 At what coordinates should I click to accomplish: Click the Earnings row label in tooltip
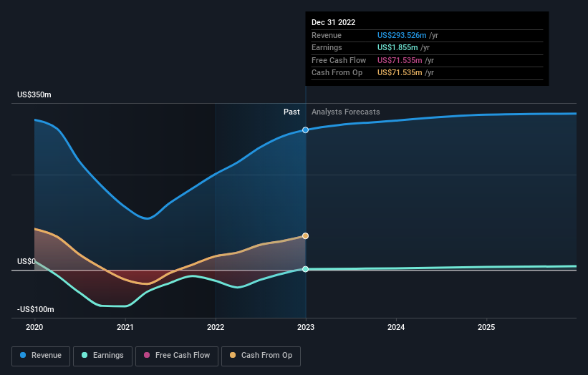coord(327,47)
